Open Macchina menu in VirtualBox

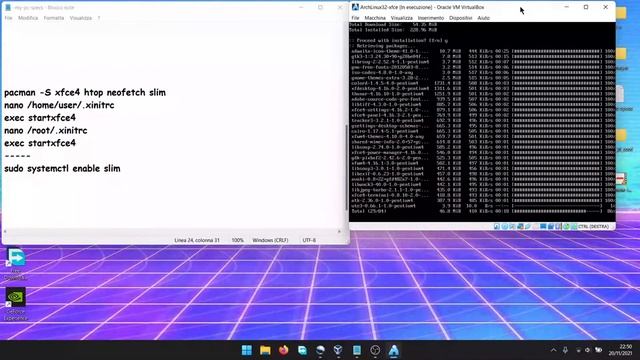375,18
